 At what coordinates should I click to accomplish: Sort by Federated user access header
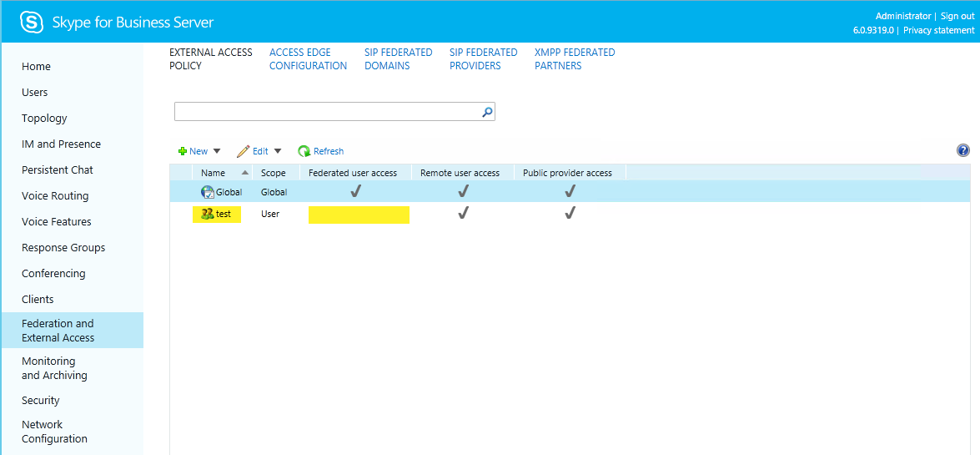tap(353, 173)
